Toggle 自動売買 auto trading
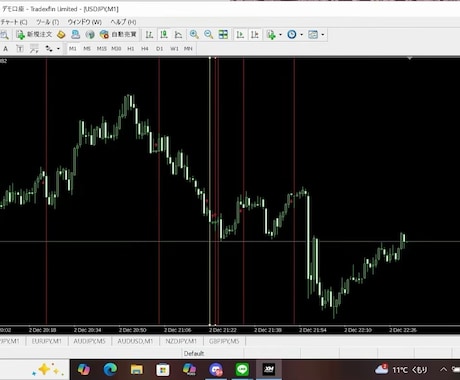The width and height of the screenshot is (460, 380). 118,34
